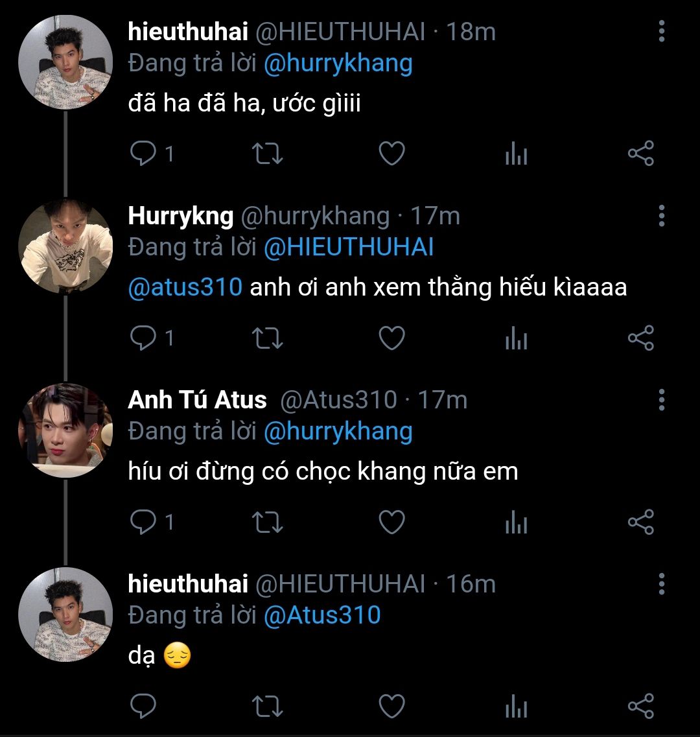This screenshot has width=700, height=737.
Task: Open @Atus310 link in last tweet's reply line
Action: [321, 615]
